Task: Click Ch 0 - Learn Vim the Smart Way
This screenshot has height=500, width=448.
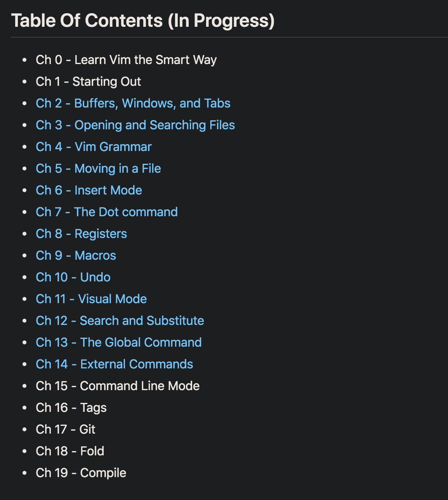Action: [126, 60]
